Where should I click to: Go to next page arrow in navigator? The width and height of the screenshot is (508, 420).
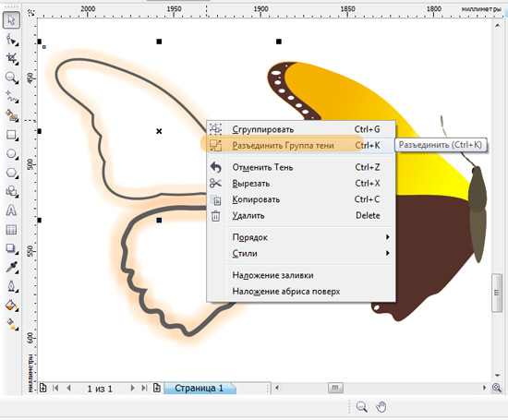coord(132,388)
